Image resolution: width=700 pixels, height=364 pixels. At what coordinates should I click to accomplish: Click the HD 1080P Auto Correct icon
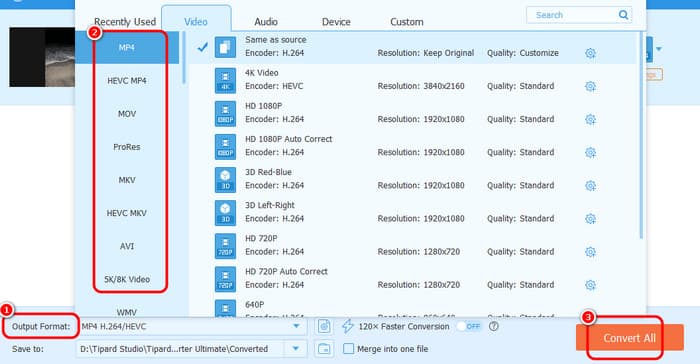pos(225,146)
